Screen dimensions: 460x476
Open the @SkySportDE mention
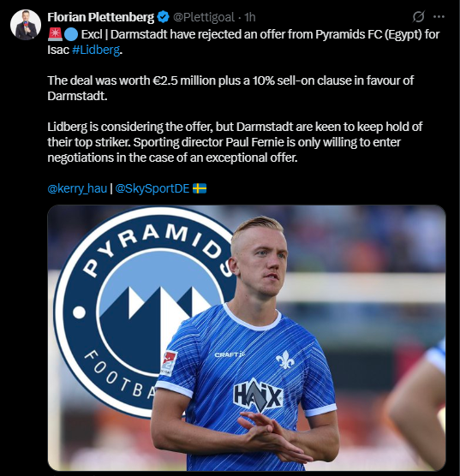[x=152, y=188]
